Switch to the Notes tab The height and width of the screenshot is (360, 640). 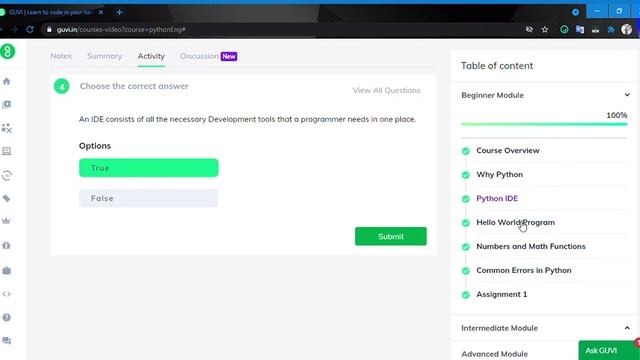(61, 56)
